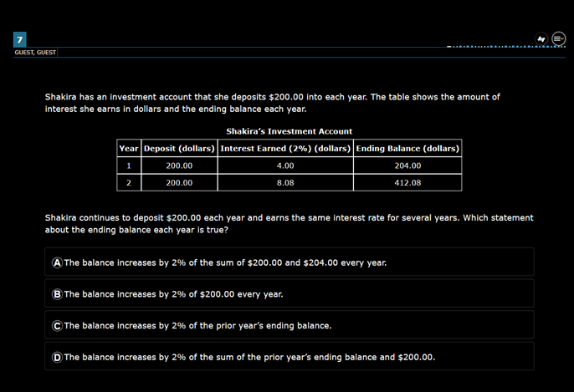Viewport: 574px width, 392px height.
Task: Click the 'Shakira's Investment Account' table title
Action: click(x=289, y=131)
